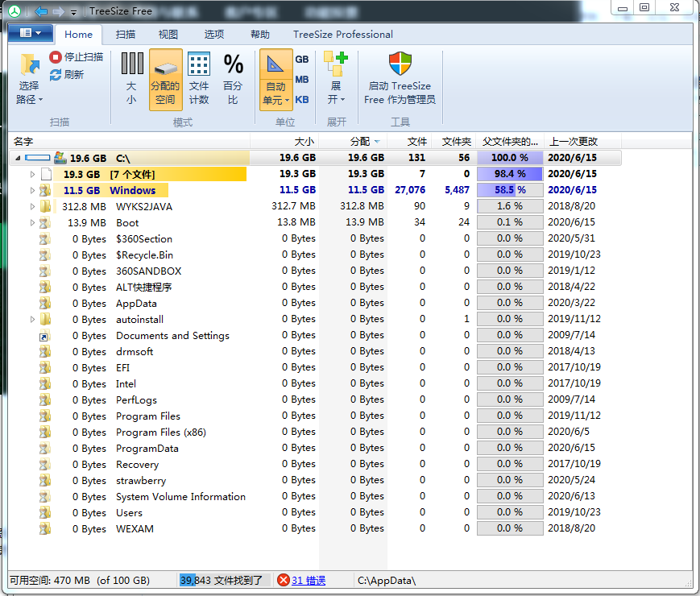
Task: Select the Users folder row
Action: [x=315, y=512]
